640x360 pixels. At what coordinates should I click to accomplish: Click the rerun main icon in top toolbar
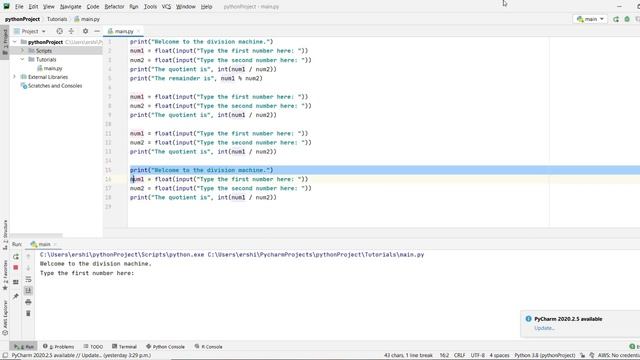616,19
